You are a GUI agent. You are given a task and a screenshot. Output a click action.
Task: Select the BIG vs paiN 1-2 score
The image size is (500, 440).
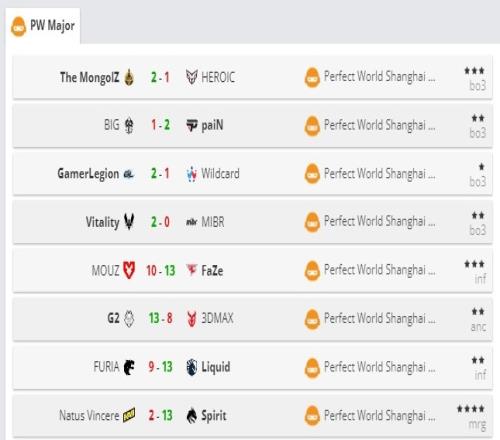pos(160,125)
